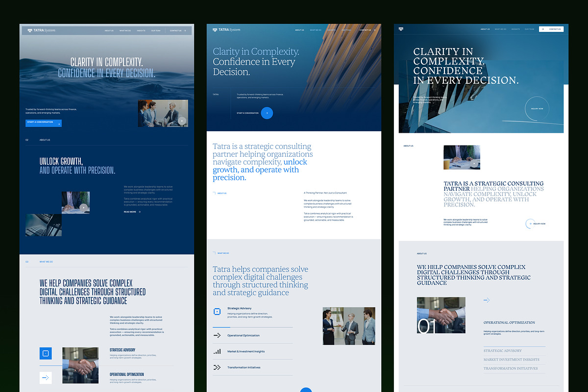Screen dimensions: 588x392
Task: Open Our Team in left mockup navigation
Action: 155,31
